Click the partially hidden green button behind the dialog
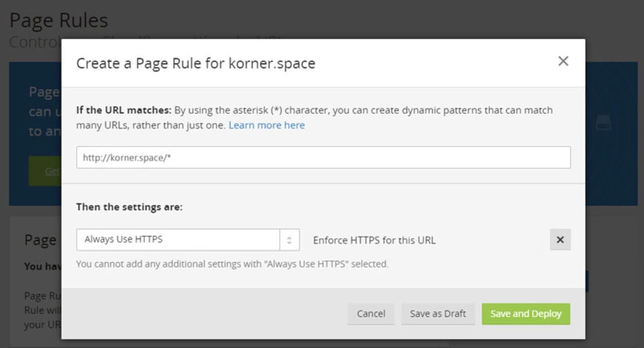Screen dimensions: 644x348 [45, 171]
